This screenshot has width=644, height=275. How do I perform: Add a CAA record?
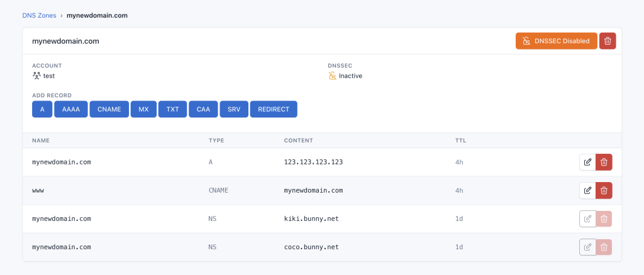pos(203,109)
